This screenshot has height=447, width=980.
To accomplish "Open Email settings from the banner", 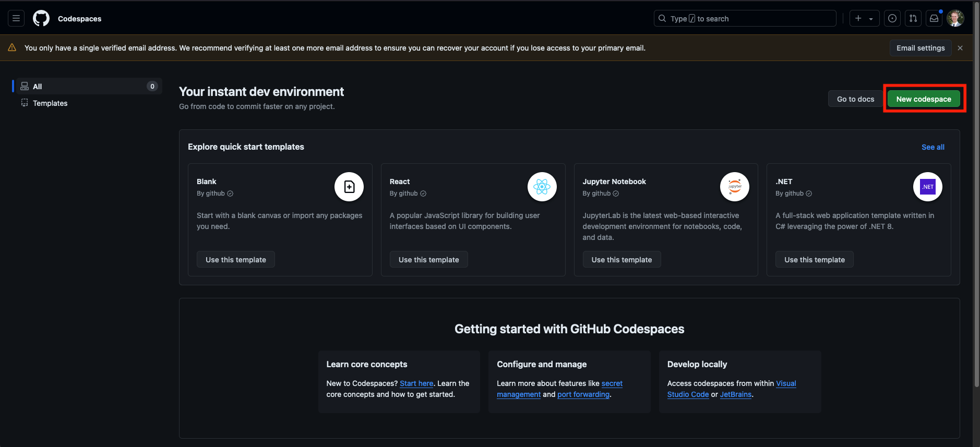I will pyautogui.click(x=921, y=48).
